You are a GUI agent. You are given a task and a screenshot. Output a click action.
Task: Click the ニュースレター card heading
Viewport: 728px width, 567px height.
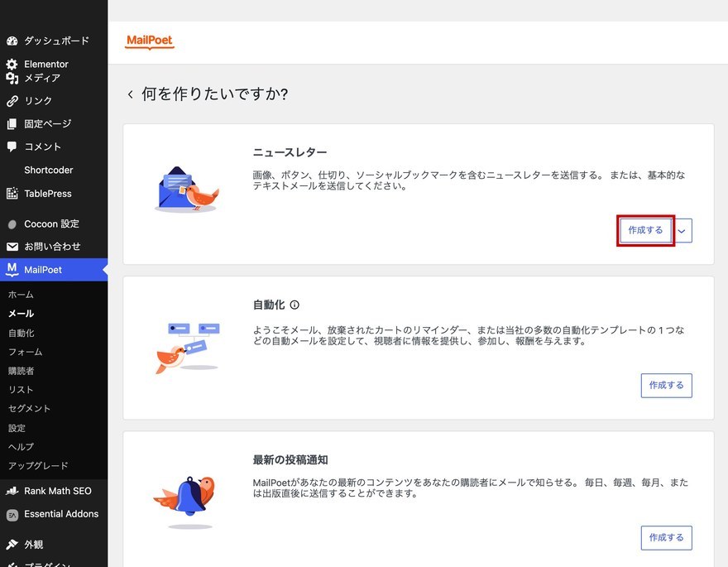[x=290, y=152]
